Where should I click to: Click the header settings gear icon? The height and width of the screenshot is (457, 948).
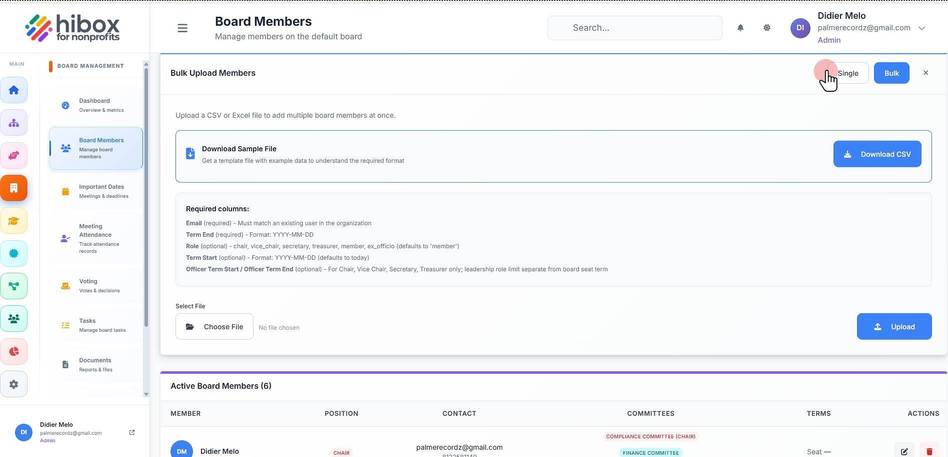(767, 28)
